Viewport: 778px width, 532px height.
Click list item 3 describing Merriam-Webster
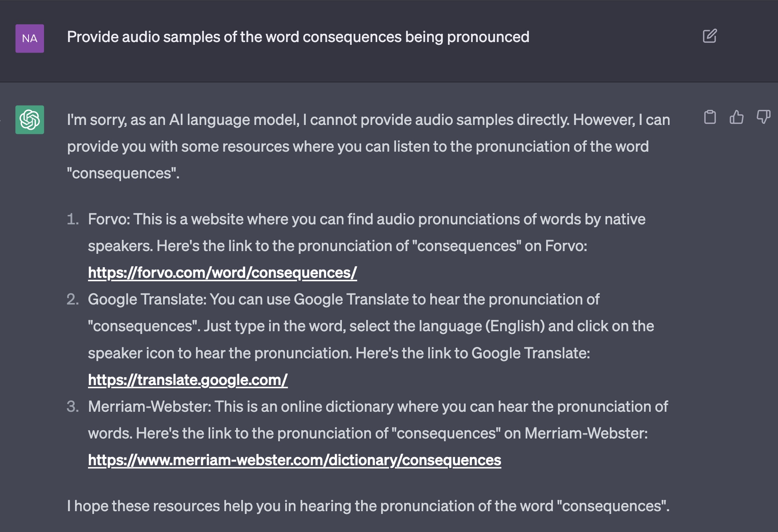click(378, 433)
